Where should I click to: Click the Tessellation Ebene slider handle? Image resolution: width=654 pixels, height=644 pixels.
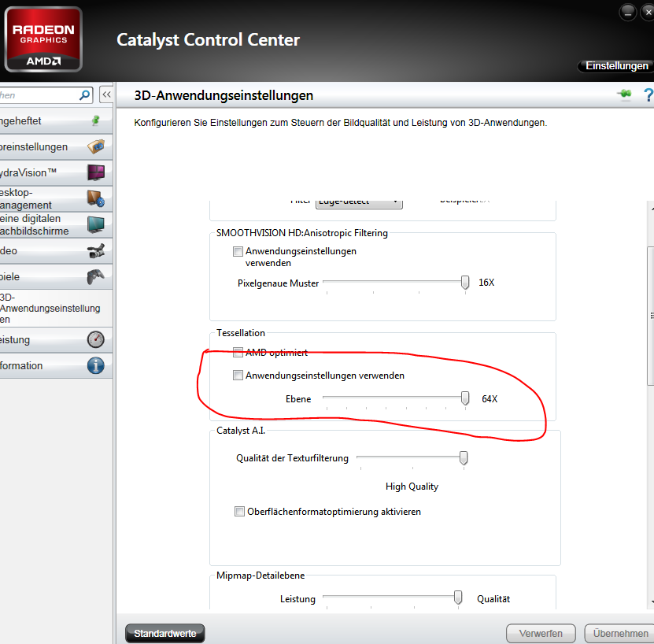click(465, 398)
